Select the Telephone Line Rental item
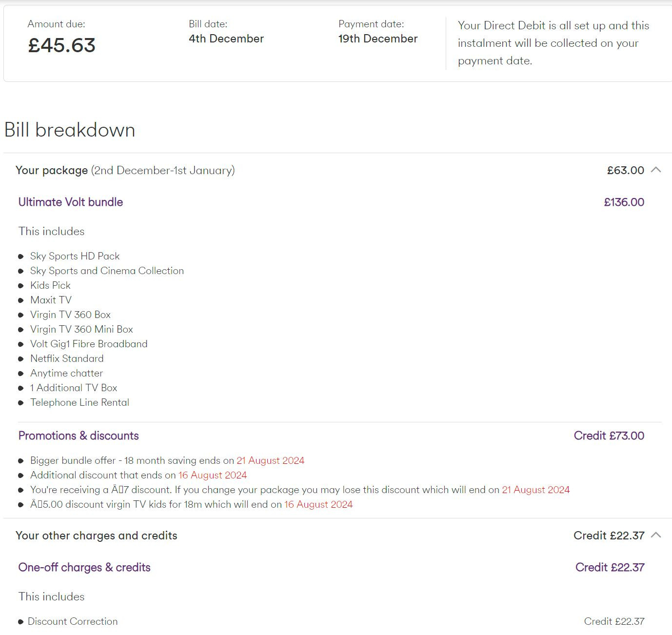 (x=79, y=402)
